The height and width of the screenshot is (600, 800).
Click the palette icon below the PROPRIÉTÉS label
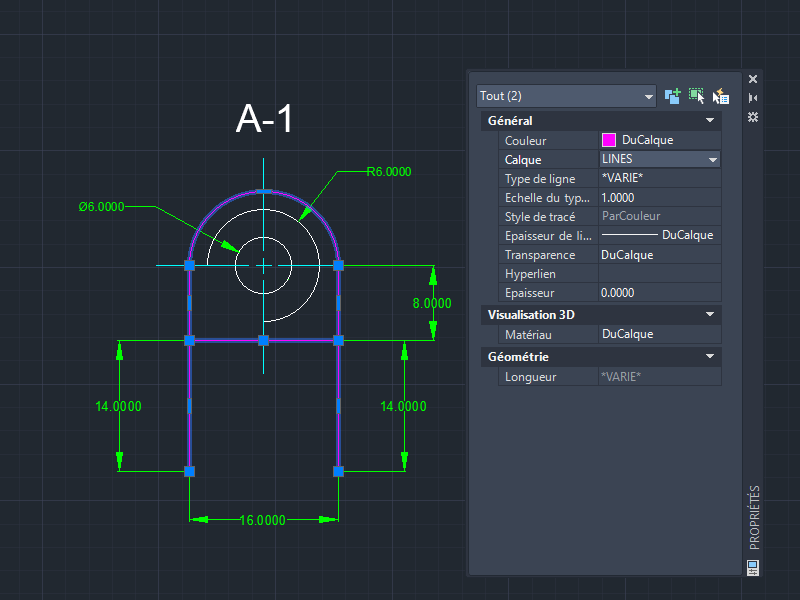click(753, 567)
